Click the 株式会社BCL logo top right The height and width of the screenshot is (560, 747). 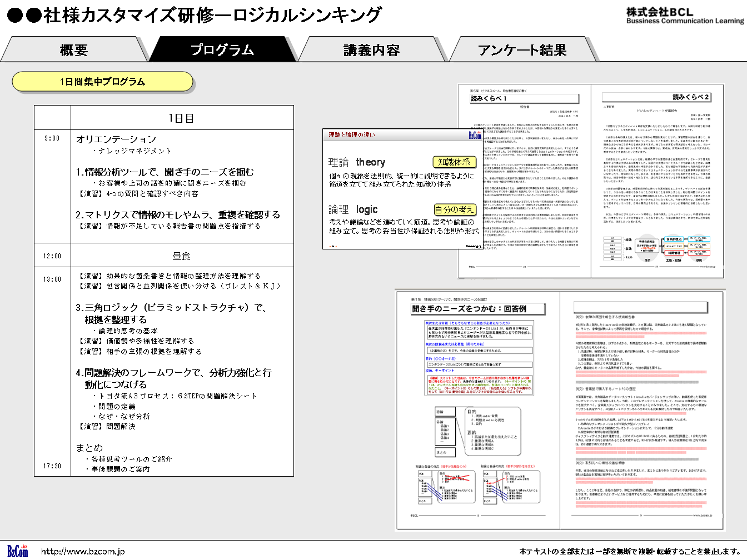coord(685,15)
